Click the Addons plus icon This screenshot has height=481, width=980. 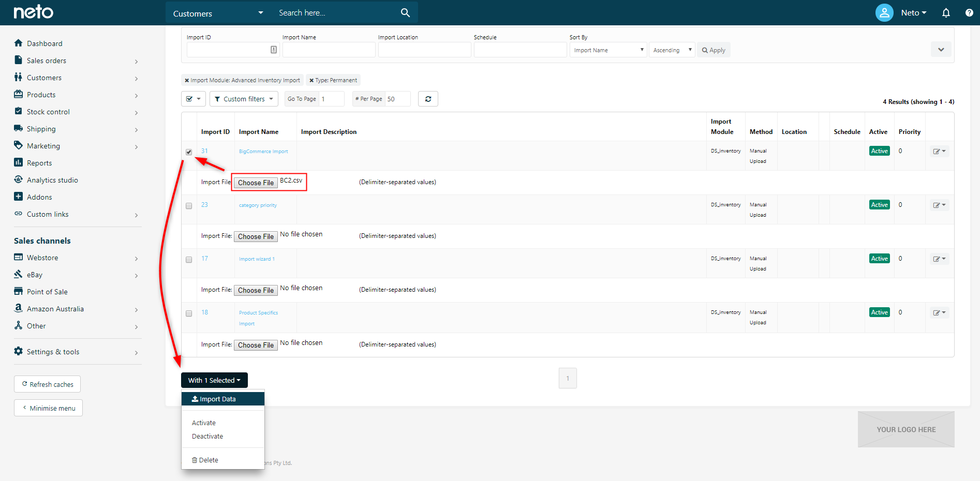click(x=19, y=197)
